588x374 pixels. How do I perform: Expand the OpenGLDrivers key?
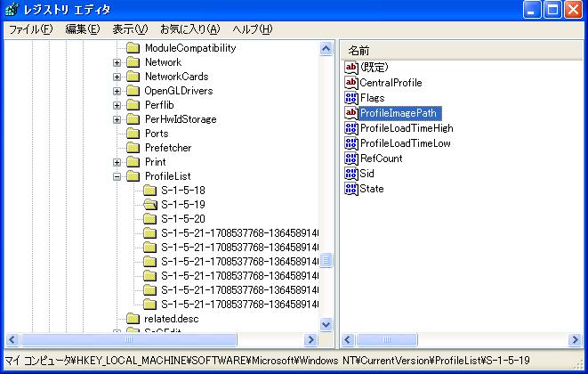[117, 91]
